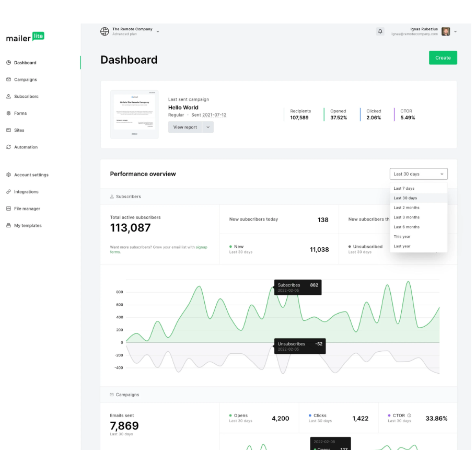Click the Subscribes 882 chart tooltip
This screenshot has height=450, width=476.
tap(298, 287)
